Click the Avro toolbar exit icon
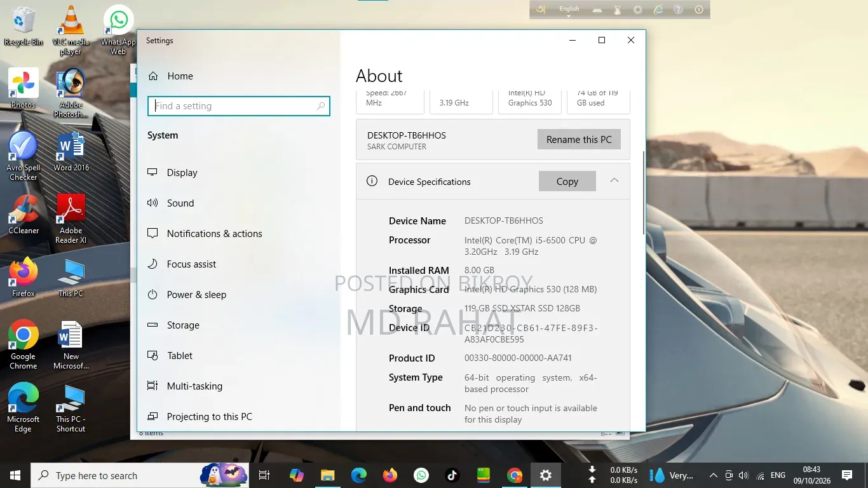The image size is (868, 488). pos(699,10)
